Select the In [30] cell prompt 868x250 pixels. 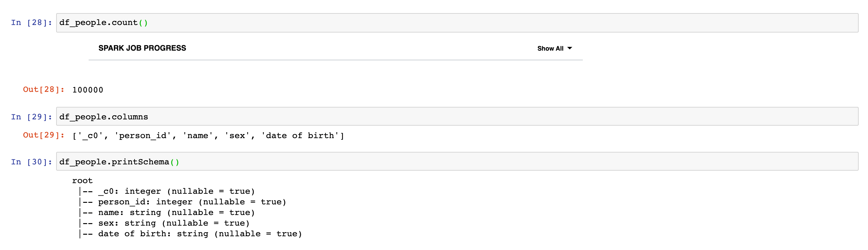[x=31, y=162]
